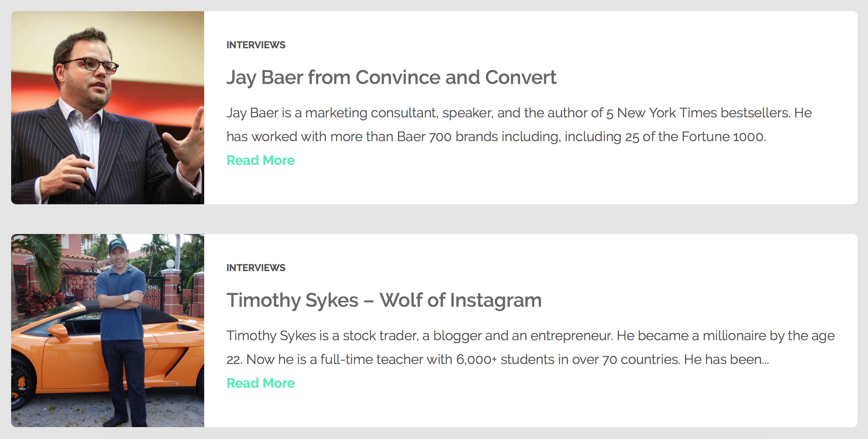Click the line 'has worked with more than Baer 700 brands'
Viewport: 868px width, 439px height.
(496, 137)
